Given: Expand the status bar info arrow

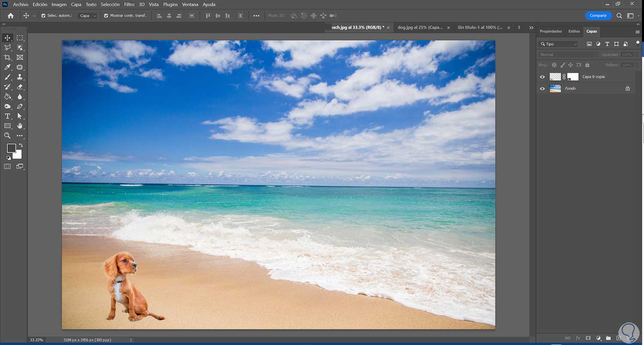Looking at the screenshot, I should [x=131, y=340].
